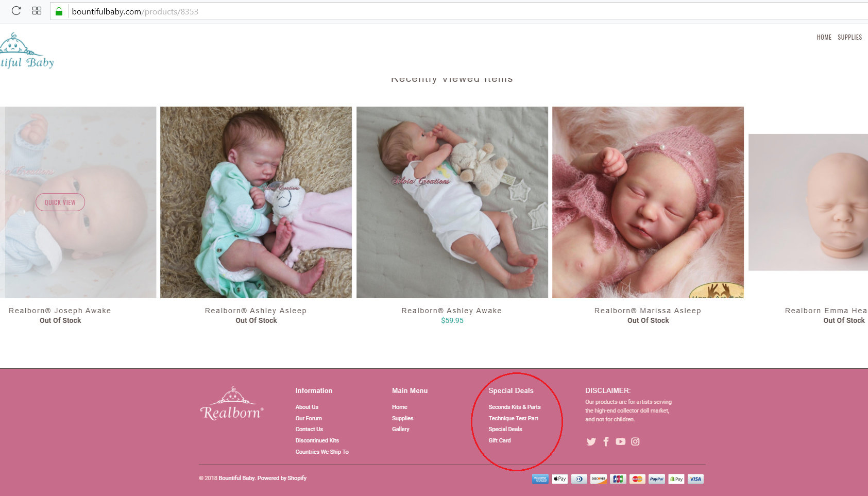The width and height of the screenshot is (868, 496).
Task: View the green padlock security info
Action: [x=59, y=11]
